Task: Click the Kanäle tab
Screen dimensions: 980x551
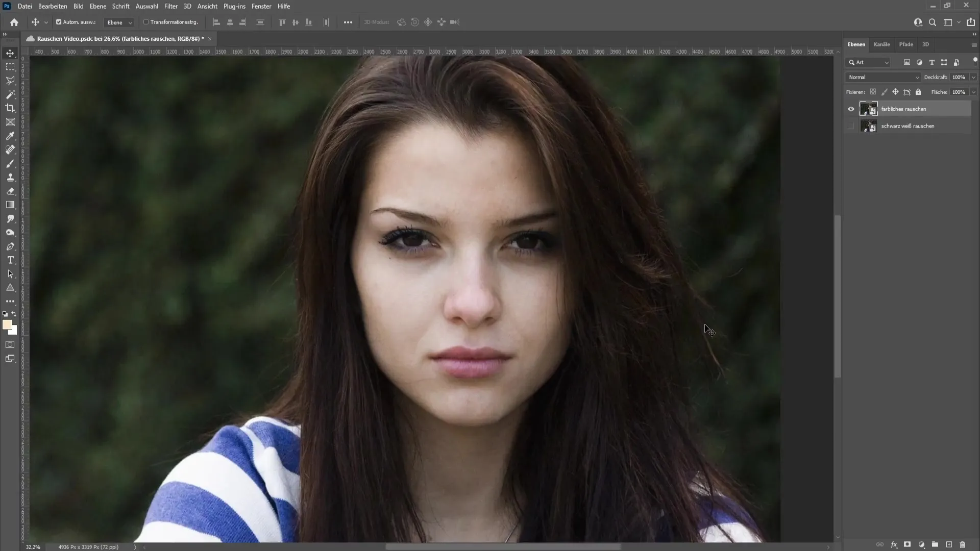Action: point(881,44)
